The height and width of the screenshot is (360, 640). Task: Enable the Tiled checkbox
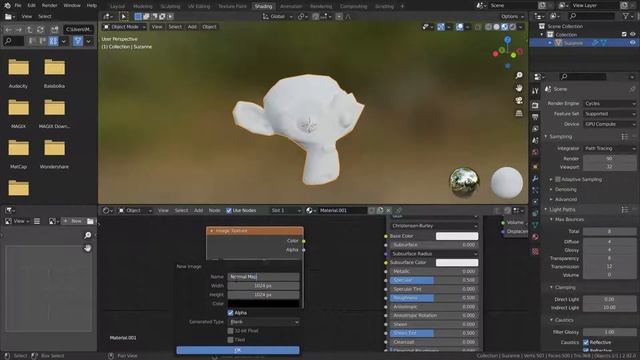pyautogui.click(x=230, y=340)
